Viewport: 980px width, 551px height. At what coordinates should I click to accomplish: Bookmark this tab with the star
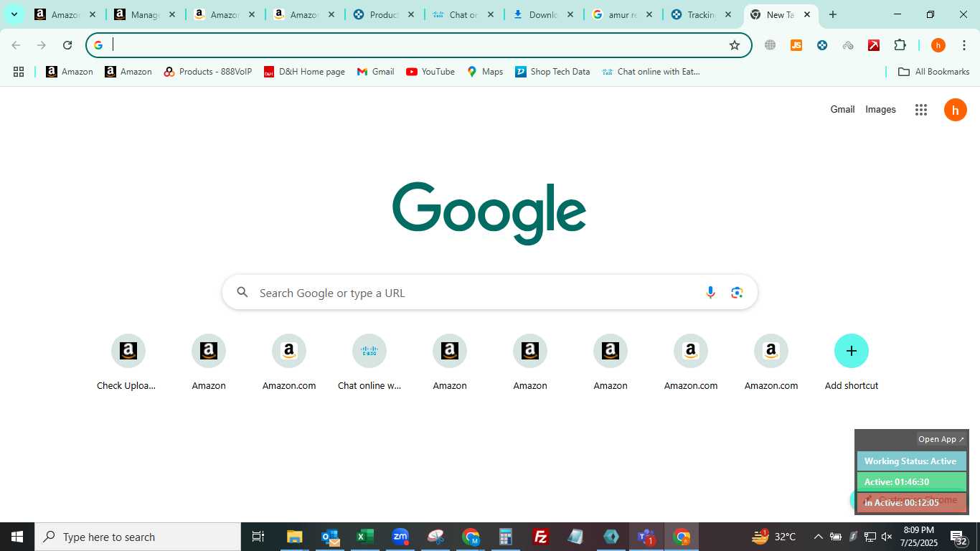[735, 45]
